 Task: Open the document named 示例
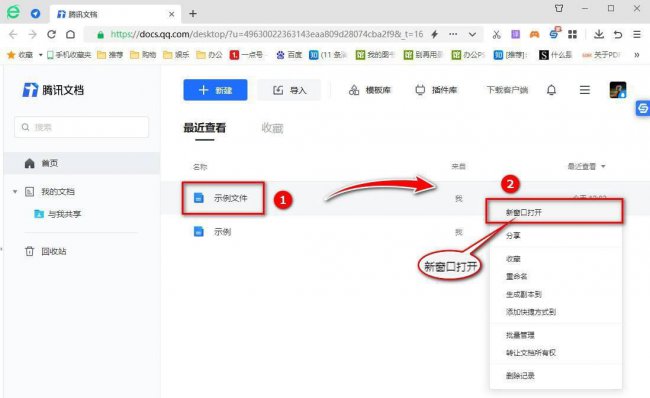coord(223,232)
